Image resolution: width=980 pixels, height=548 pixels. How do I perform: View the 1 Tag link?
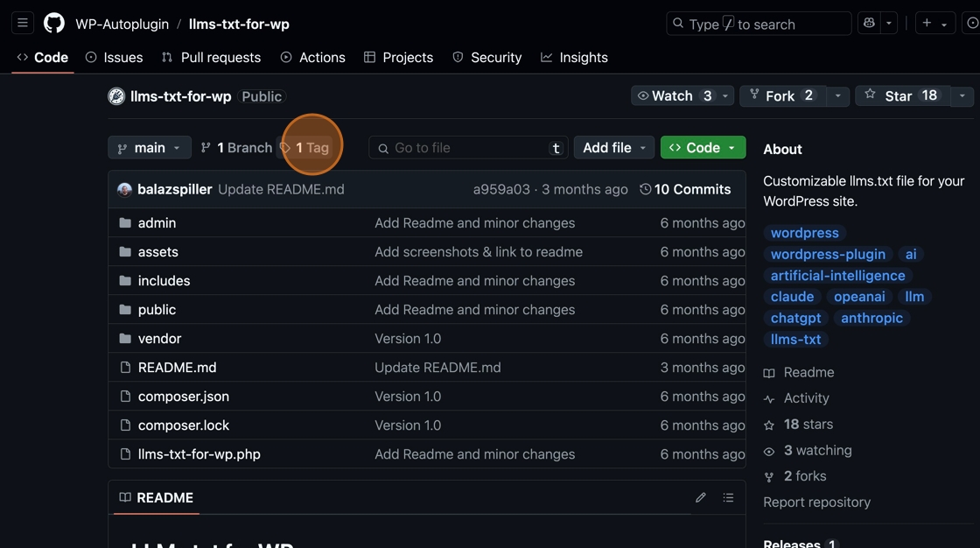pyautogui.click(x=306, y=148)
